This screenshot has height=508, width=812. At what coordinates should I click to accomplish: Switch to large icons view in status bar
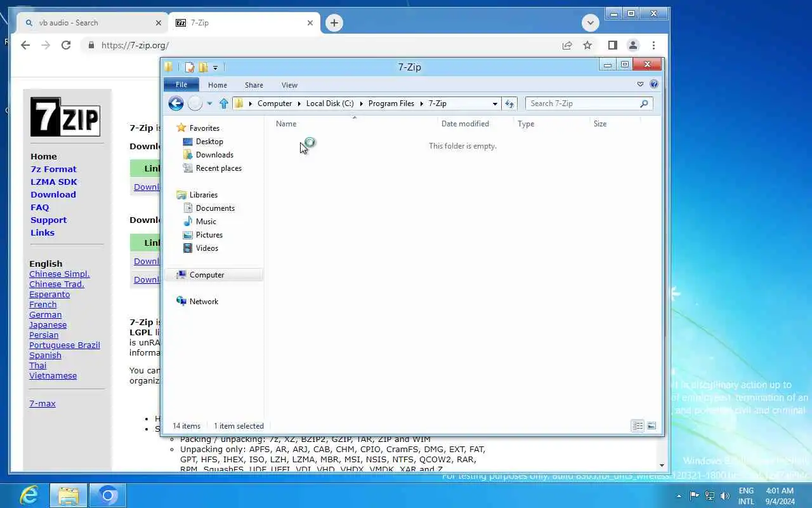tap(651, 426)
